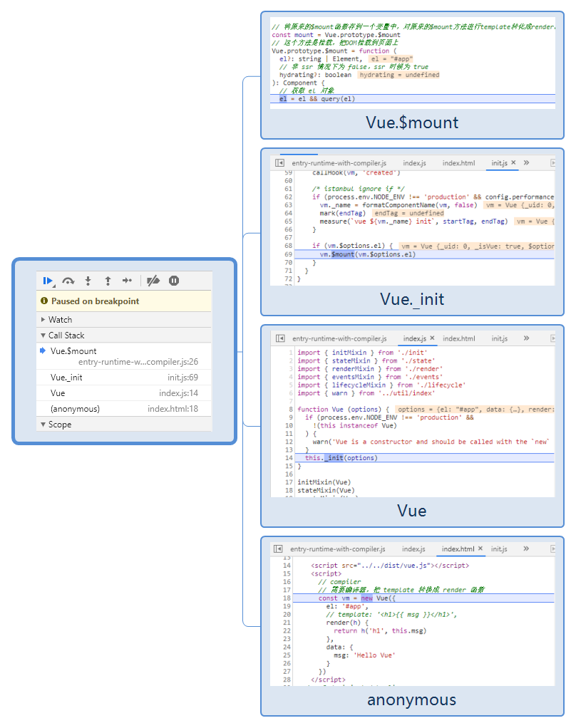Click the code line "function Vue (options) {"
This screenshot has width=576, height=728.
(344, 409)
